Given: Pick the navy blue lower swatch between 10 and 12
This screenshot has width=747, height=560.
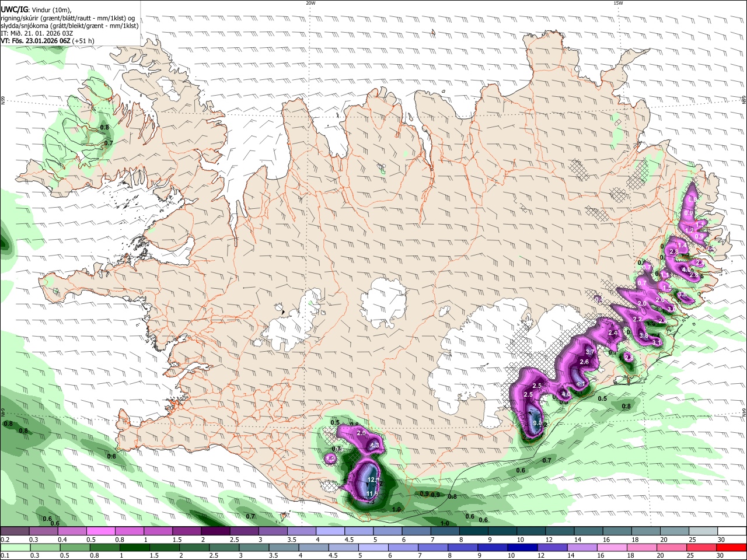Looking at the screenshot, I should (522, 548).
